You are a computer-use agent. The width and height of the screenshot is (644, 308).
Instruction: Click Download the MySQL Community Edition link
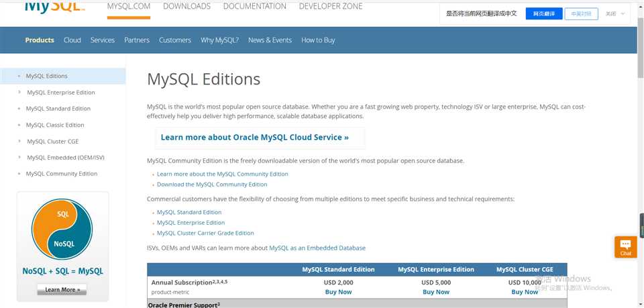coord(212,185)
